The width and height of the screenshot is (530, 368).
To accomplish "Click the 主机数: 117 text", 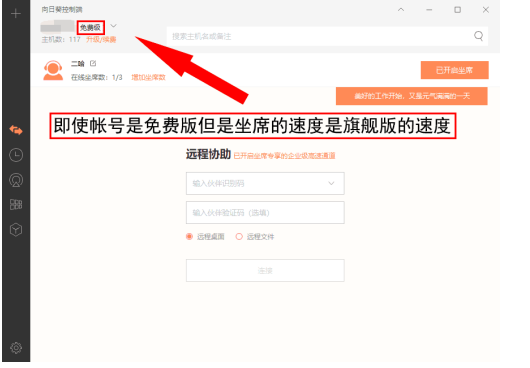I will (x=61, y=40).
